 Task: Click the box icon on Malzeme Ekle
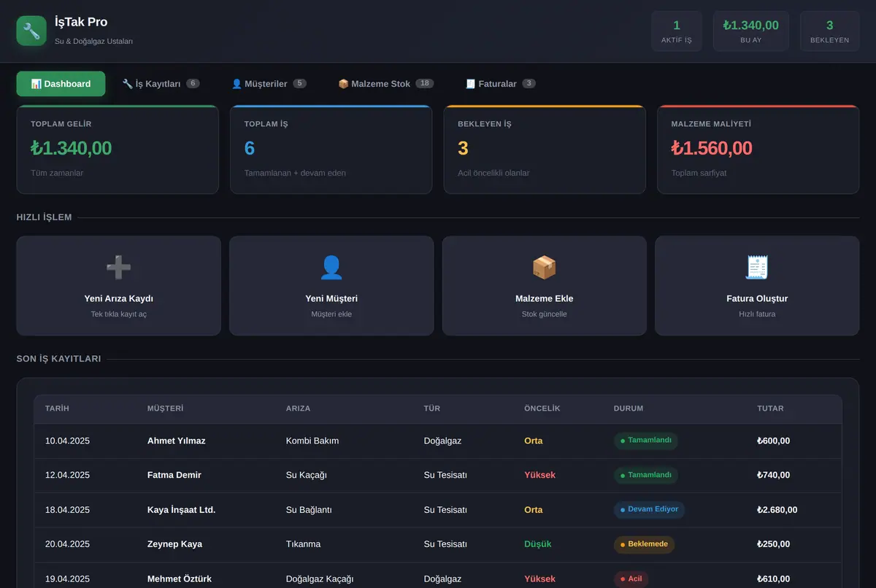545,268
